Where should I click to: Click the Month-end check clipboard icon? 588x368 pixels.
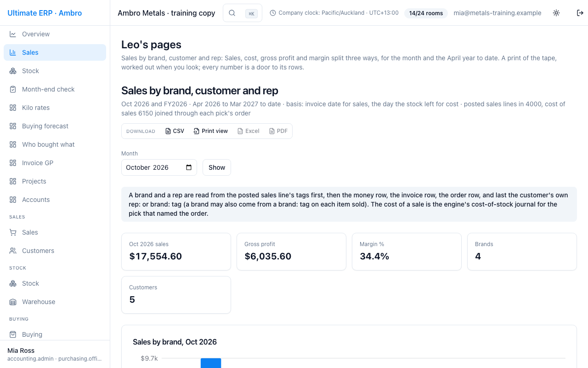click(13, 89)
